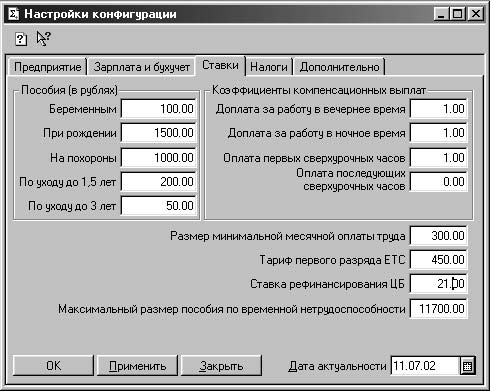Activate the context help pointer icon
Image resolution: width=490 pixels, height=391 pixels.
pos(43,38)
